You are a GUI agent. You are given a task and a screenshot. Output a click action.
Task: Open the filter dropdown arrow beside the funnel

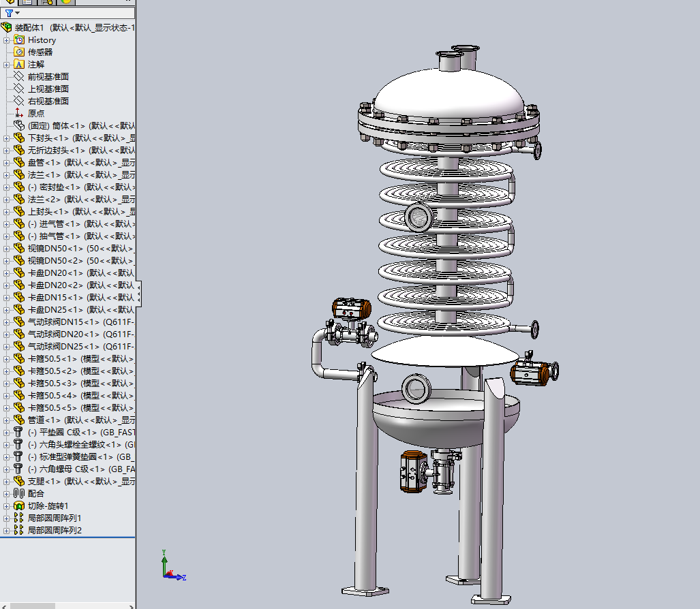point(18,13)
